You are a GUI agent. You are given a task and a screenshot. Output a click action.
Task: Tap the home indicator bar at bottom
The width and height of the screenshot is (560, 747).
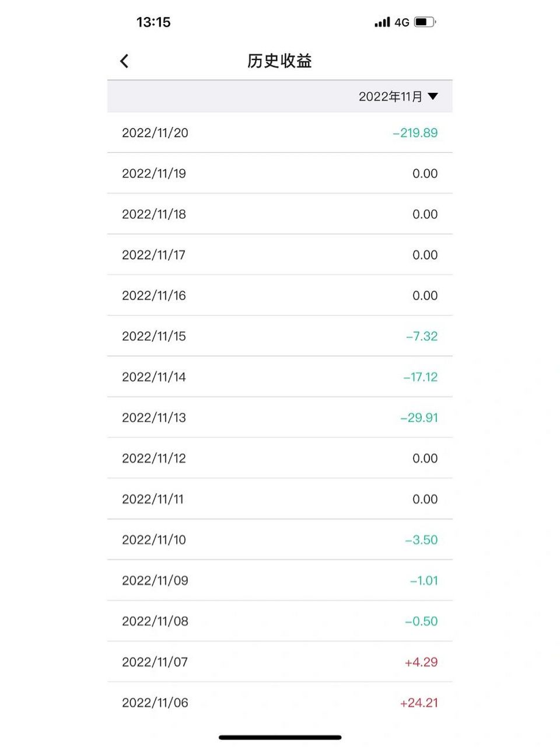tap(280, 738)
